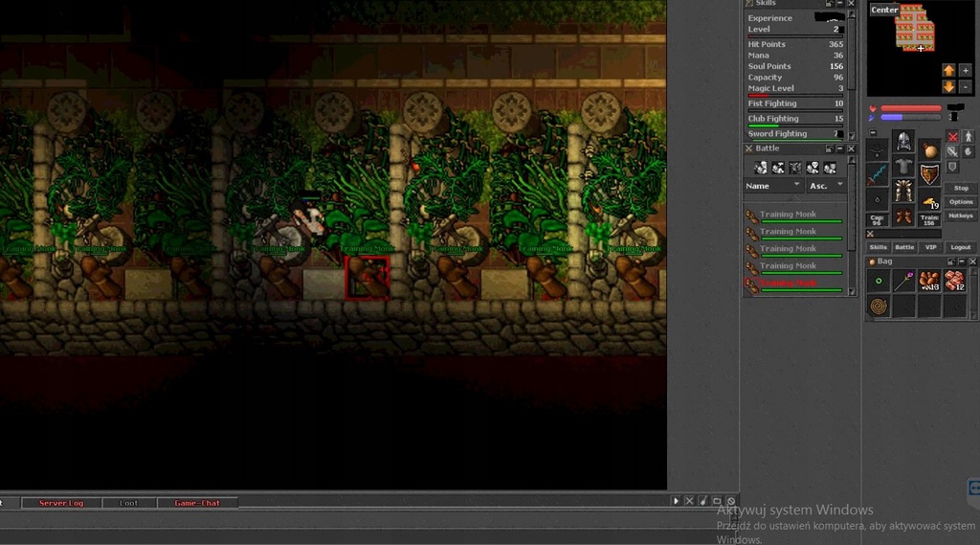
Task: Select the wand item in Bag
Action: [903, 282]
